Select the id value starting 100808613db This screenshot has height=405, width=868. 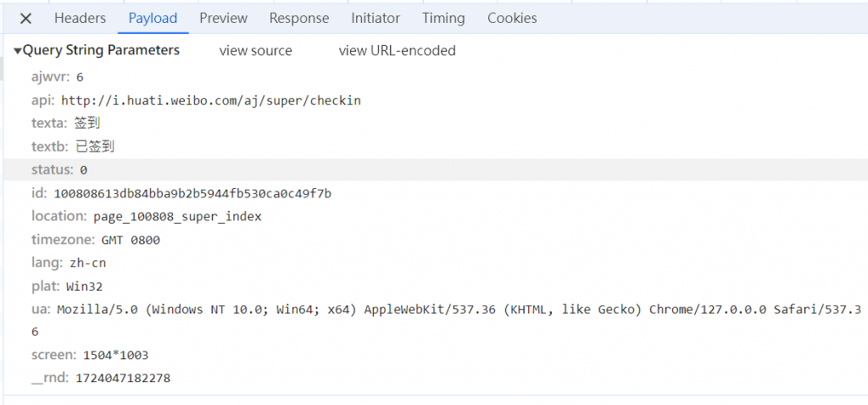click(192, 194)
